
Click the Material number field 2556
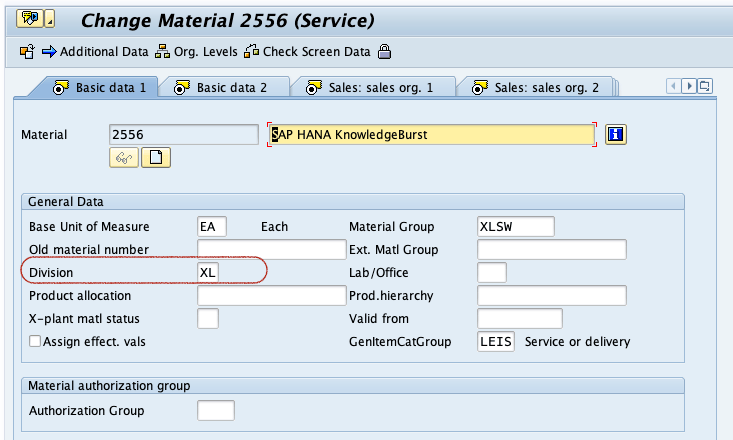[184, 135]
